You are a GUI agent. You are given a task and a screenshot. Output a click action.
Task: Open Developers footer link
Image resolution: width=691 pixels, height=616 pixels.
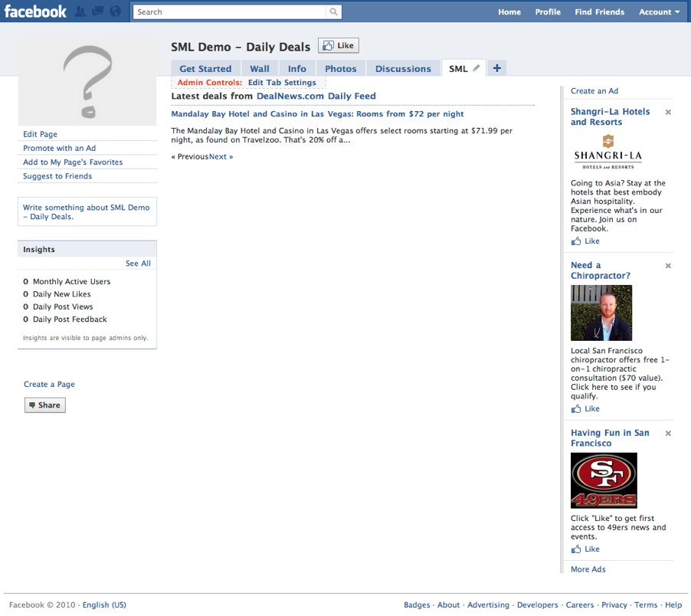point(538,605)
